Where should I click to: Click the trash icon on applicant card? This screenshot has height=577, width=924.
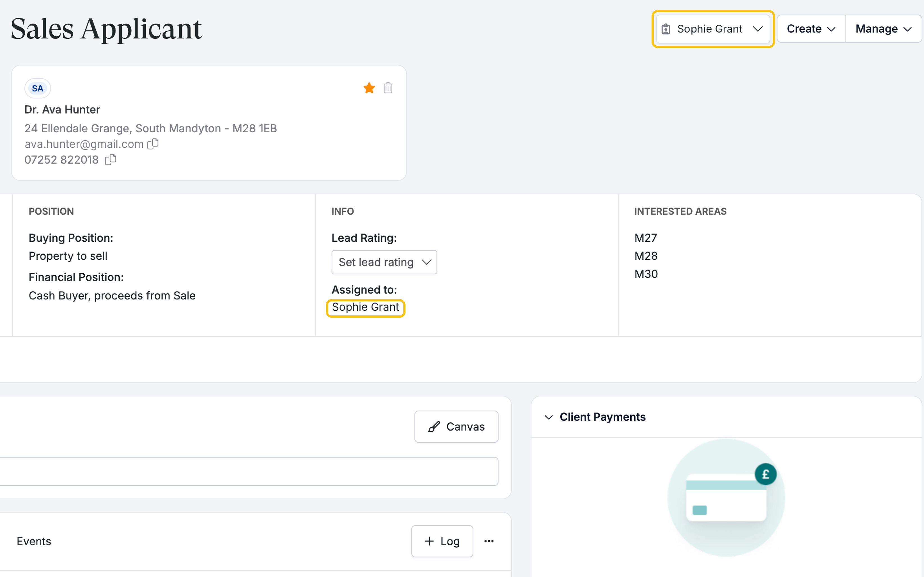click(x=388, y=88)
